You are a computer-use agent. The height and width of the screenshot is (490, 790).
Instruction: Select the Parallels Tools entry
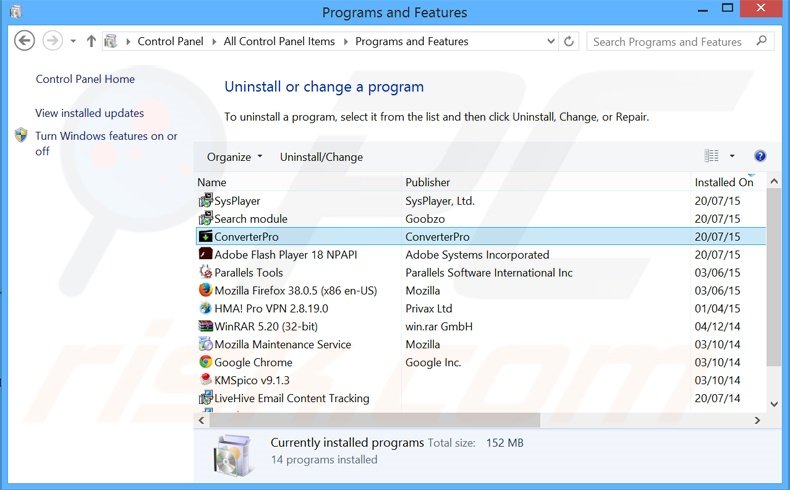pos(249,272)
